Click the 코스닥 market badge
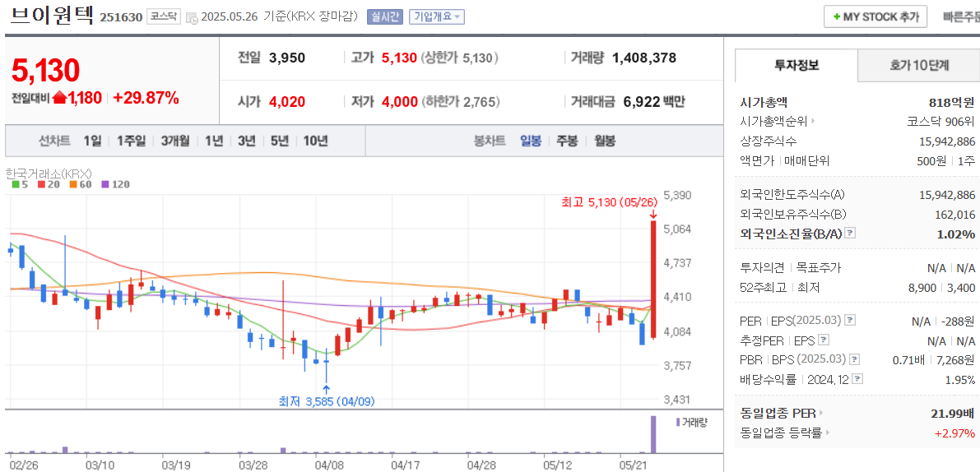The height and width of the screenshot is (472, 980). [163, 16]
